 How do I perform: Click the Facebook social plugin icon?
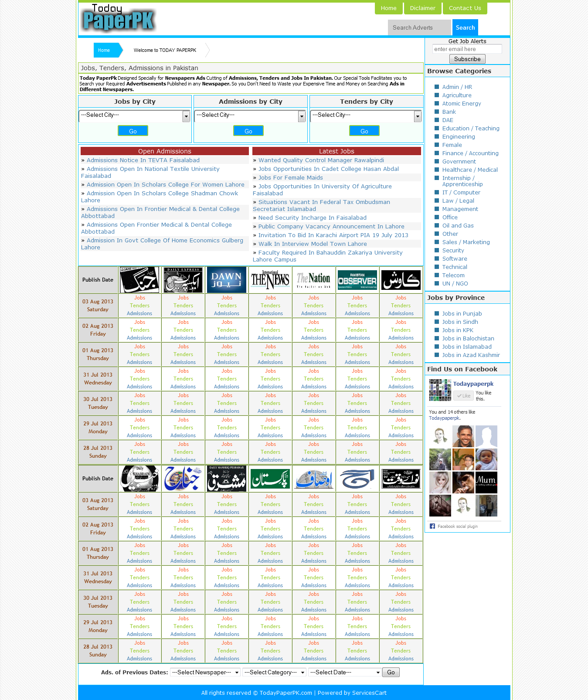tap(432, 526)
